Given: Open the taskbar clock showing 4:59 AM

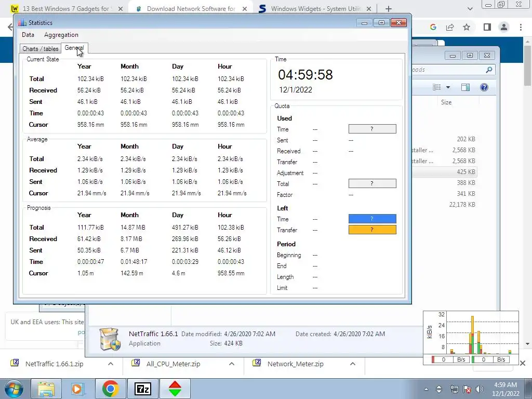Looking at the screenshot, I should click(506, 389).
